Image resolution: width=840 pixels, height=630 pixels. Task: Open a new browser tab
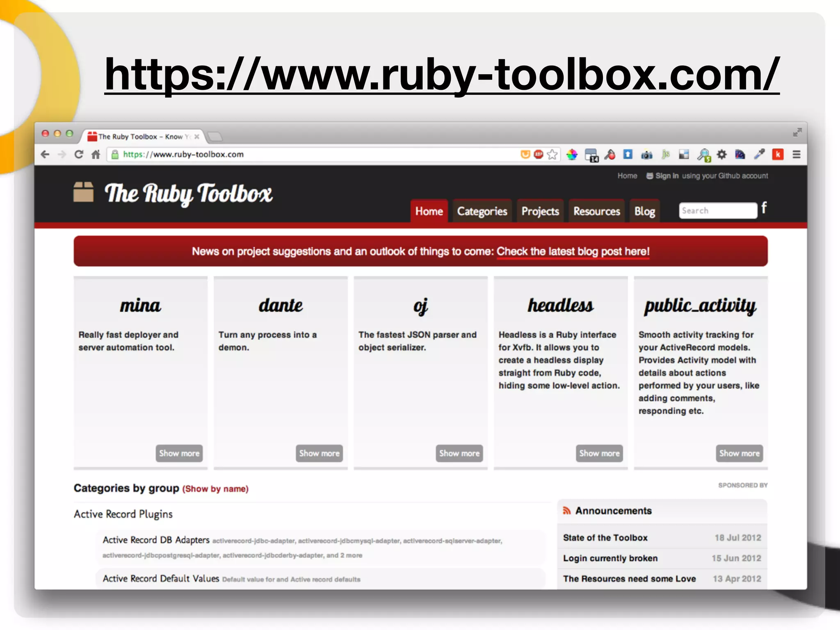pyautogui.click(x=215, y=136)
